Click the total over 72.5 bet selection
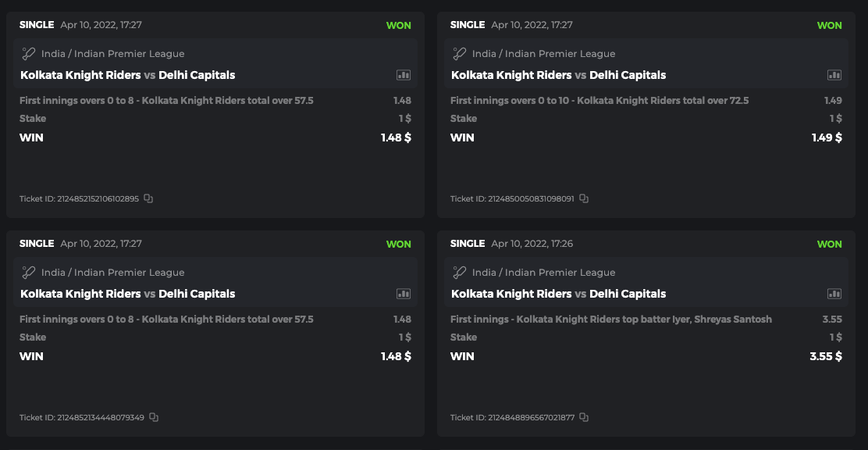868x450 pixels. click(x=599, y=100)
